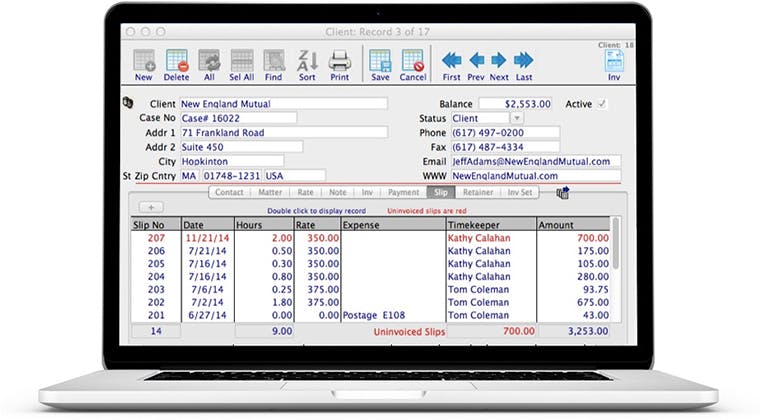
Task: Select slip number 205
Action: point(156,264)
